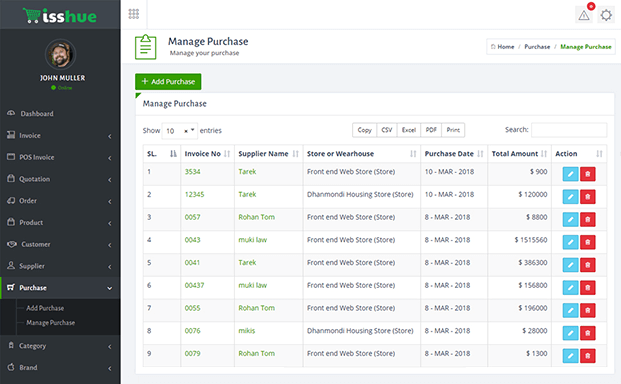This screenshot has height=384, width=621.
Task: Delete purchase invoice 0043
Action: coord(588,242)
